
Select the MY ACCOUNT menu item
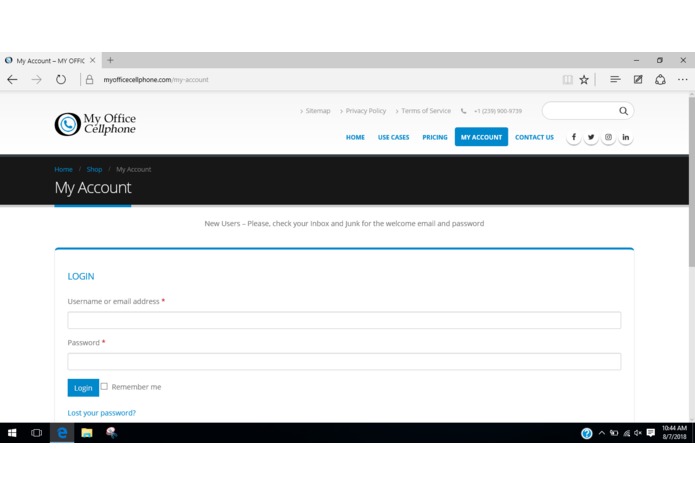(481, 137)
